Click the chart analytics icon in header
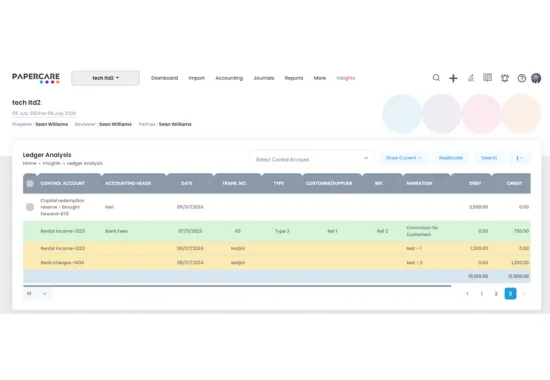 coord(471,78)
